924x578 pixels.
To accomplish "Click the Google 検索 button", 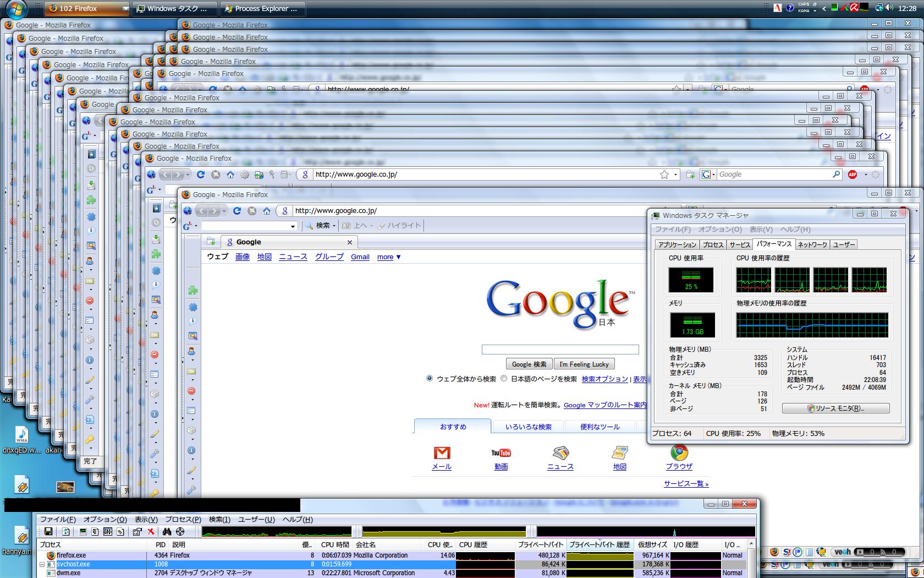I will tap(529, 364).
